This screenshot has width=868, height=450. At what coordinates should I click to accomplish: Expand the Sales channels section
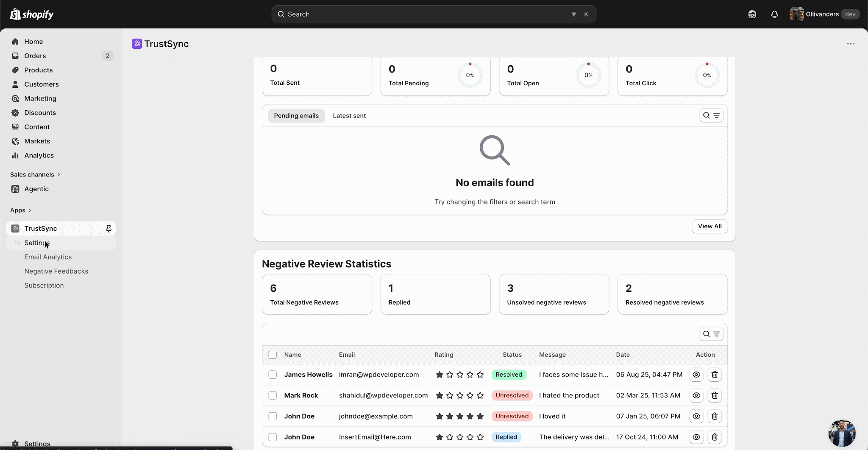coord(35,175)
